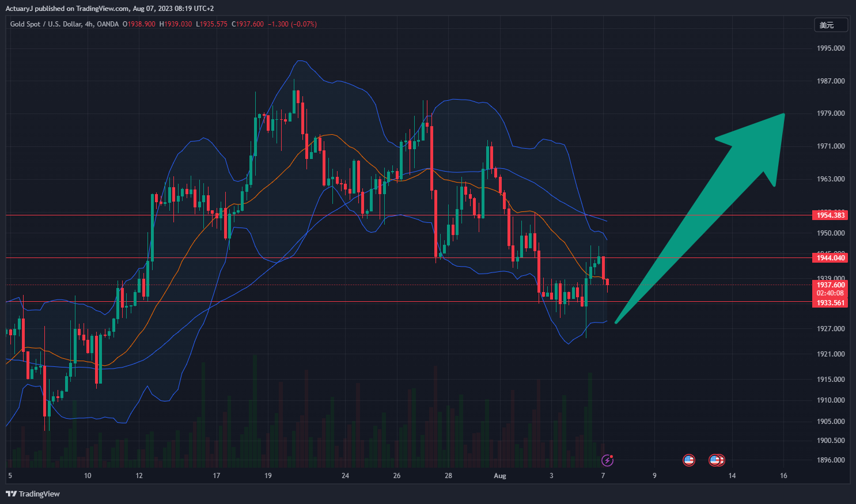Click date 9 on the time axis

[654, 476]
